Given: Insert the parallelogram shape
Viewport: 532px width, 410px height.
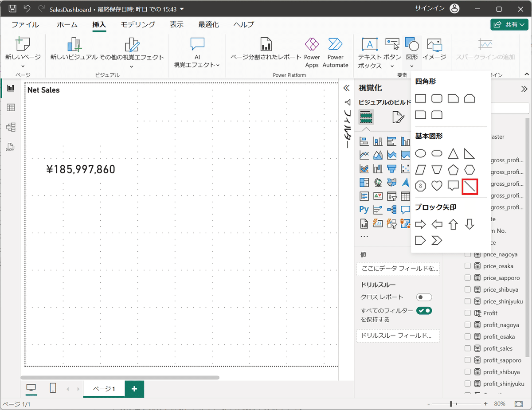Looking at the screenshot, I should 420,170.
